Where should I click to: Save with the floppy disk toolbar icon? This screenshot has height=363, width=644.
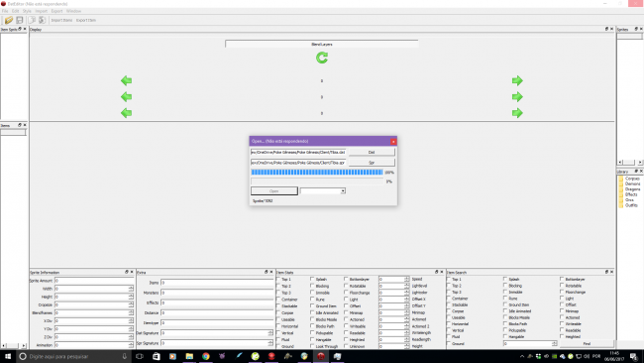19,20
